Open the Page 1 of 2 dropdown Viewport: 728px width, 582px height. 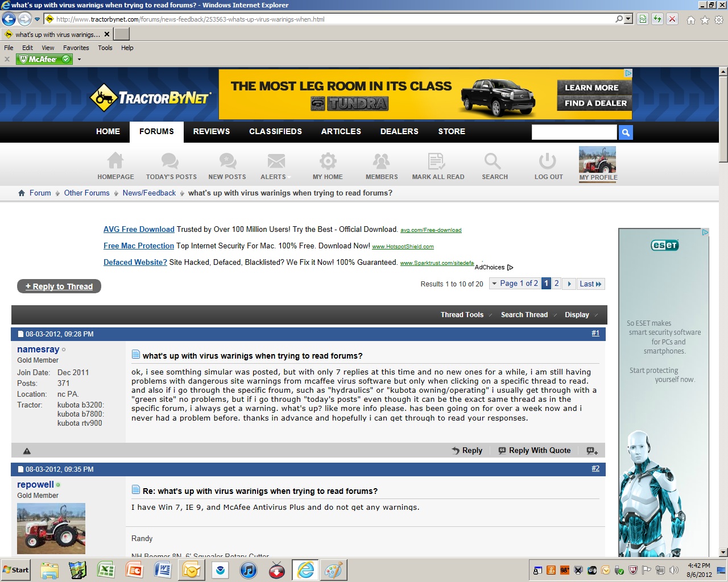pyautogui.click(x=515, y=284)
